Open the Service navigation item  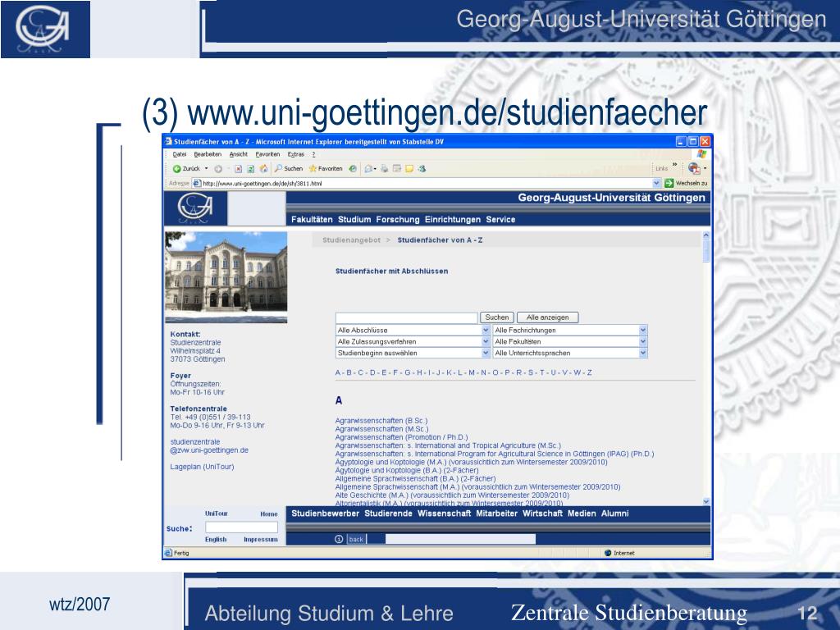coord(500,220)
